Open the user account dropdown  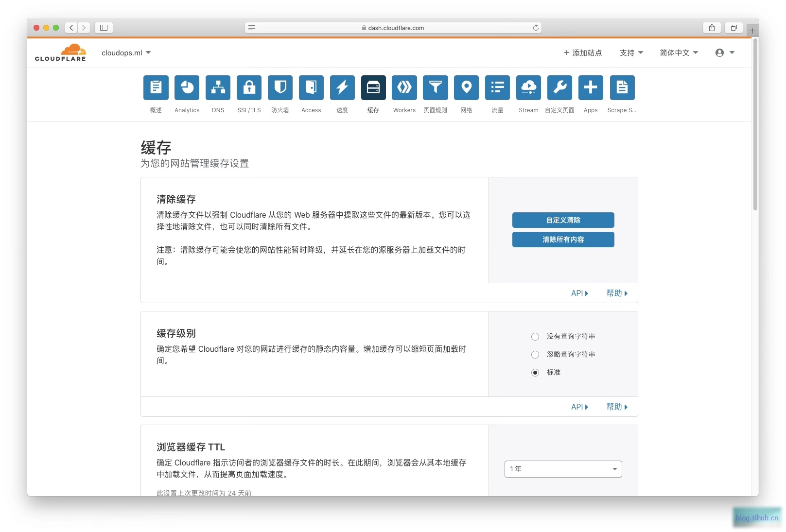pos(725,52)
